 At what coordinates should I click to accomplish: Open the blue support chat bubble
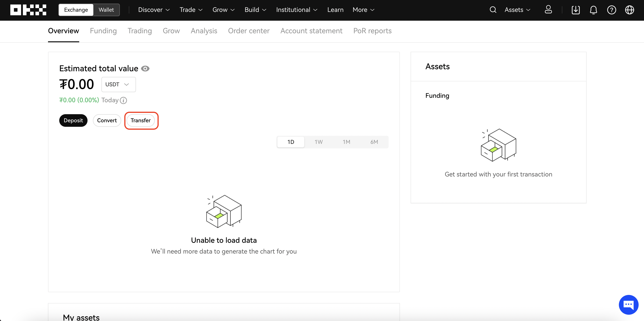[629, 305]
